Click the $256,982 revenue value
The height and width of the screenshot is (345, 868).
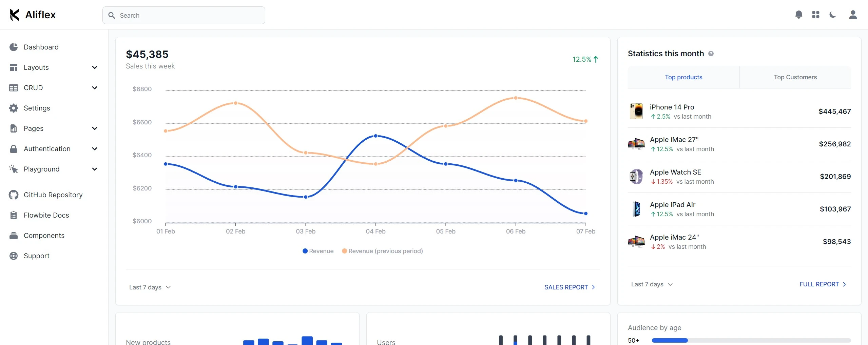coord(835,144)
